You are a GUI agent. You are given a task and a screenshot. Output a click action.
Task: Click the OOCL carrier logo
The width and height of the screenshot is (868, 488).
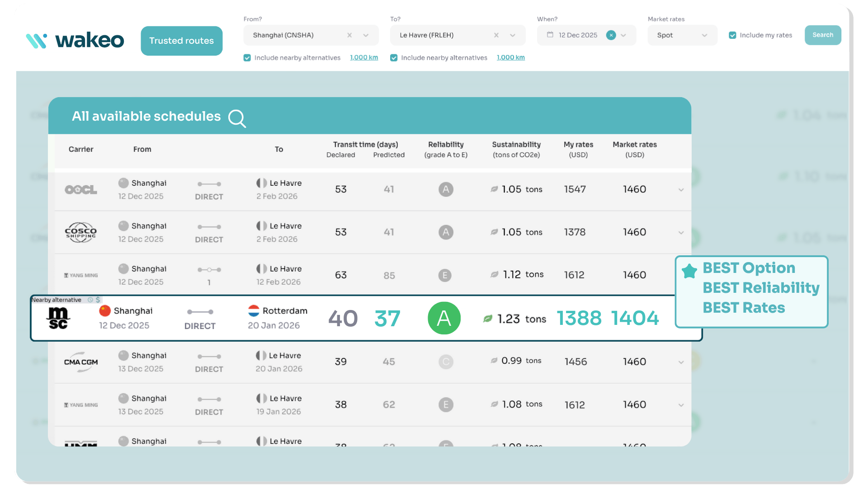[81, 189]
